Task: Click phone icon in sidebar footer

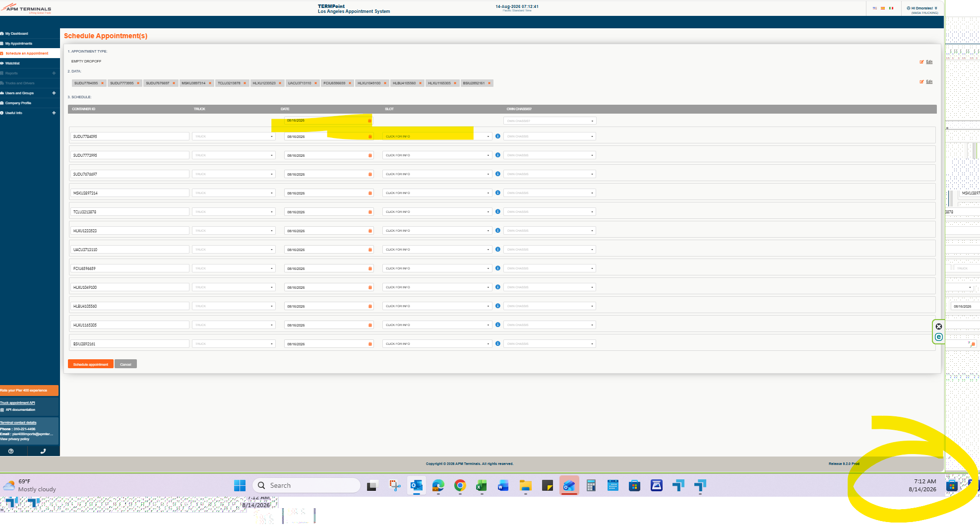Action: coord(43,451)
